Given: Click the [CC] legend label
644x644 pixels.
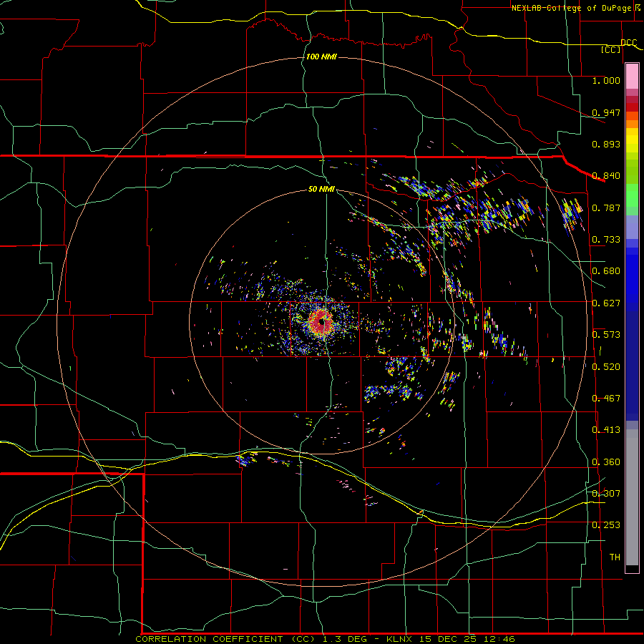Looking at the screenshot, I should coord(611,49).
